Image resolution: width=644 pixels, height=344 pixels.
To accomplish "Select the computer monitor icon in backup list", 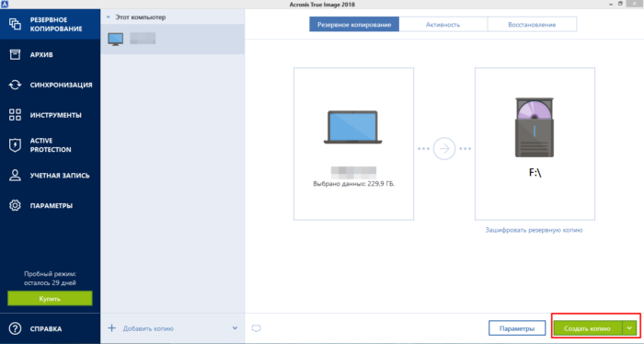I will coord(115,39).
